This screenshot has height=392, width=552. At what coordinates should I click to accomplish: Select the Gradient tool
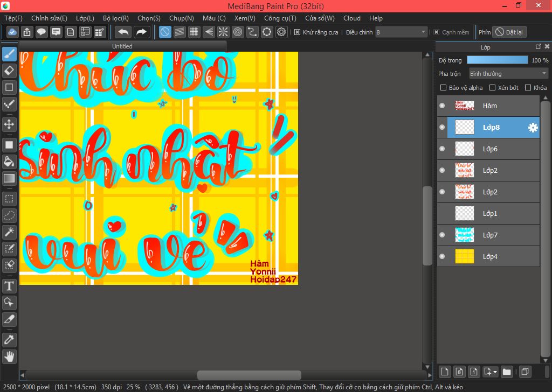[x=9, y=178]
